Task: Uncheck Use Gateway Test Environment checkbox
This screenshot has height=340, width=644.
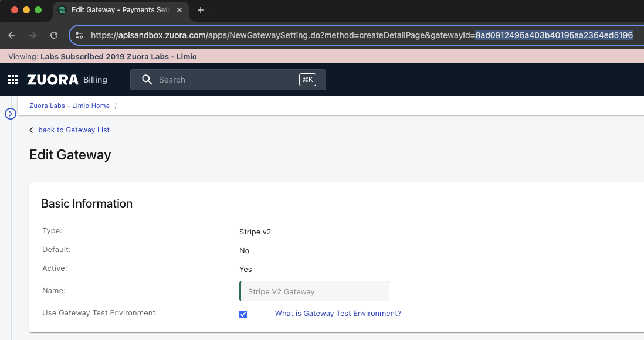Action: (243, 314)
